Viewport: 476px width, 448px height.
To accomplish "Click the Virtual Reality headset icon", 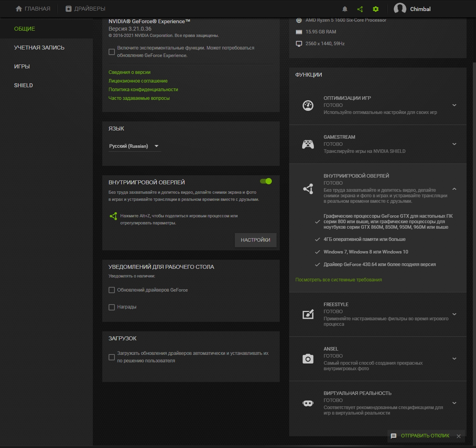I will (x=308, y=403).
